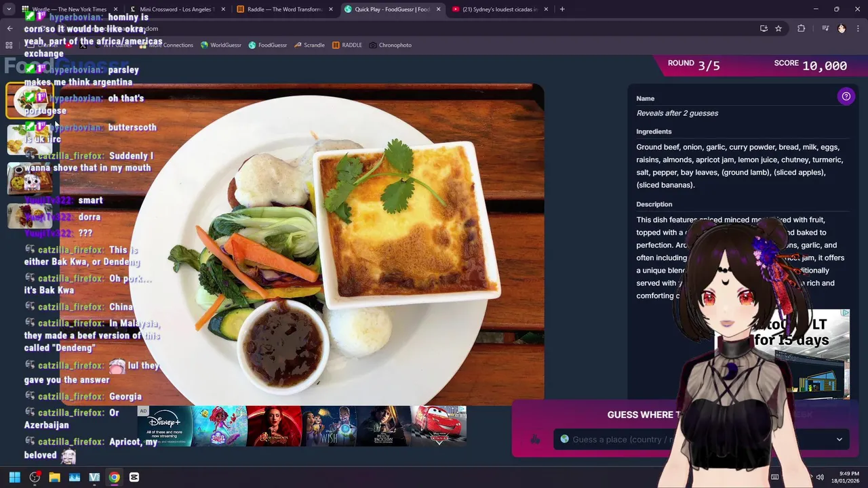Click the touch keyboard tray icon
This screenshot has width=868, height=488.
[x=774, y=477]
